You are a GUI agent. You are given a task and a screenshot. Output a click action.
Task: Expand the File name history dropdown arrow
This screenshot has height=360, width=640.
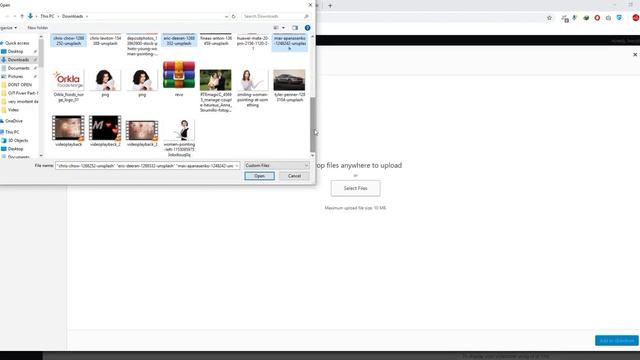[x=237, y=166]
